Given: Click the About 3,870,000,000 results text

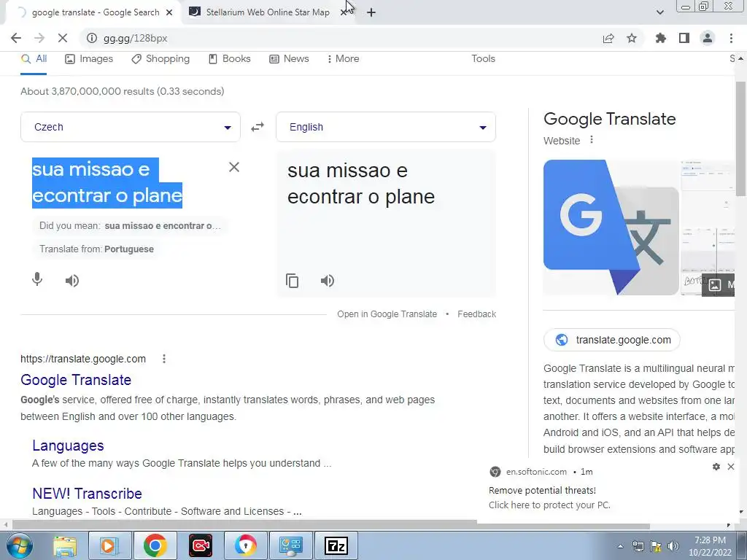Looking at the screenshot, I should [123, 91].
